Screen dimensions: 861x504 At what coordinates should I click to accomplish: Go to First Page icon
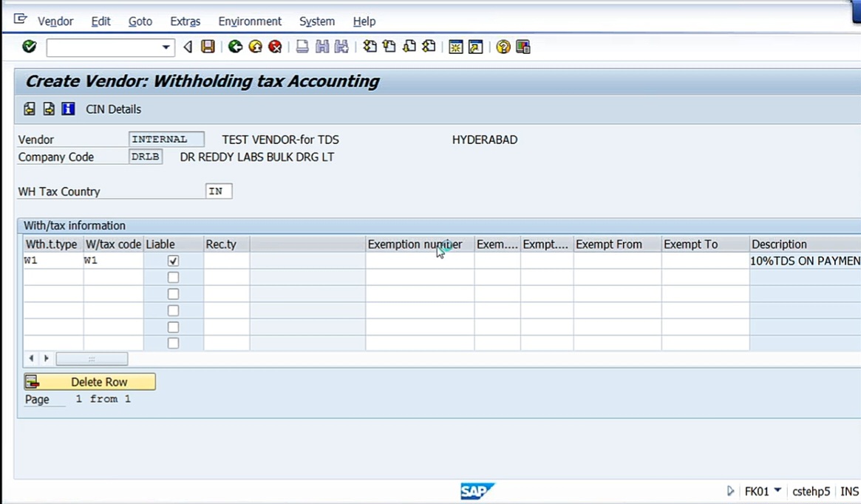pyautogui.click(x=370, y=47)
